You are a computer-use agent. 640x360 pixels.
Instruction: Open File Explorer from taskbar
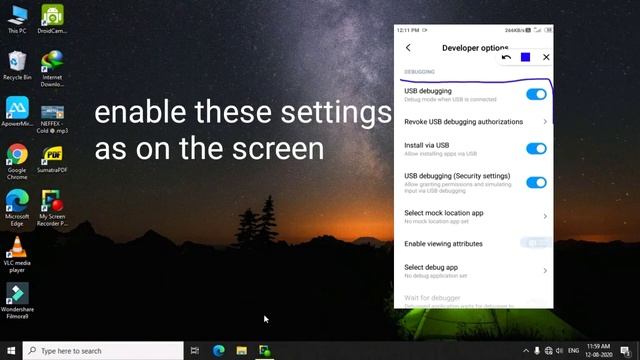(x=242, y=351)
